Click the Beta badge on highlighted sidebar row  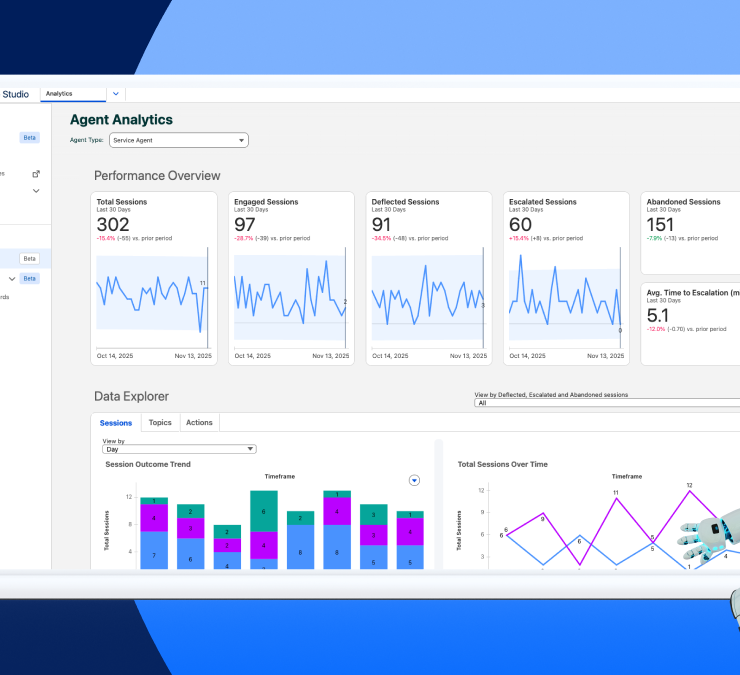[30, 258]
